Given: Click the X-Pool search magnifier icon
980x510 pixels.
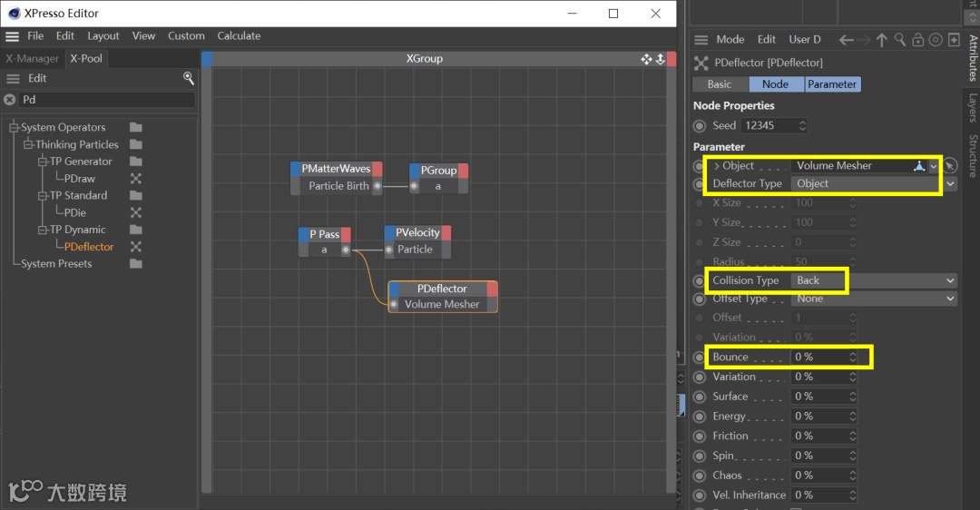Looking at the screenshot, I should [x=188, y=78].
